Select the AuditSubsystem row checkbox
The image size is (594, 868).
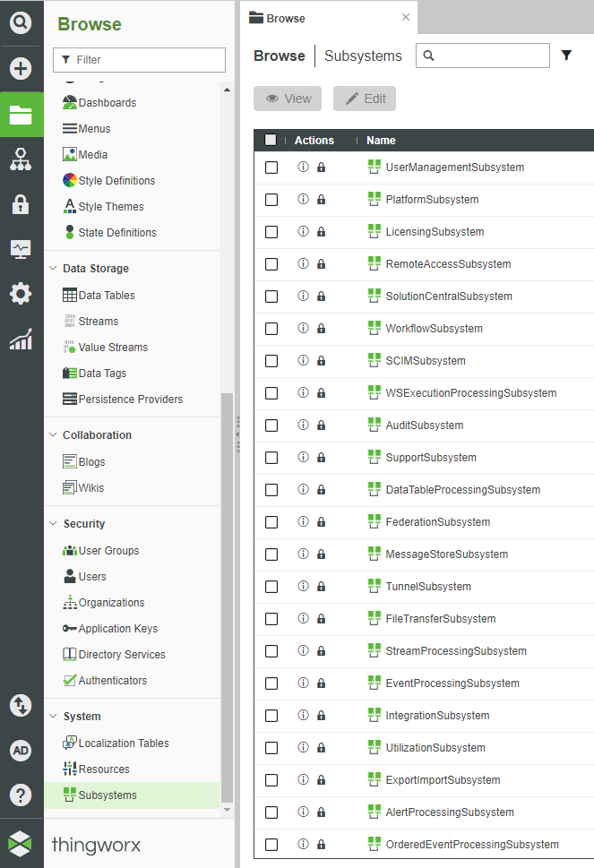271,425
